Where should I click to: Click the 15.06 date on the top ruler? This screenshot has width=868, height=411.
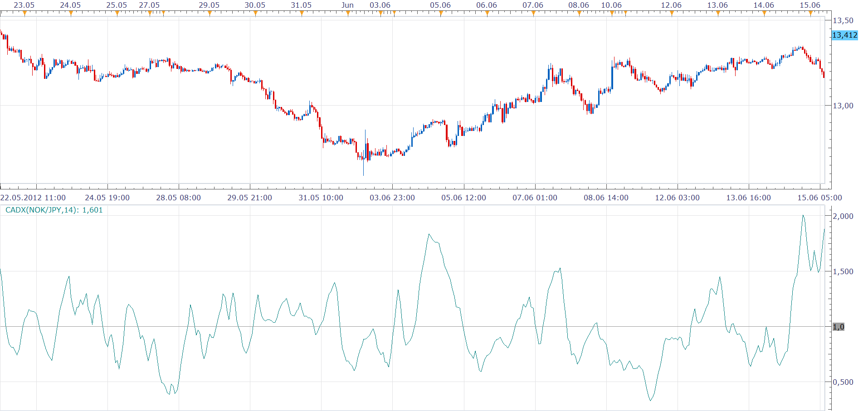(x=810, y=5)
